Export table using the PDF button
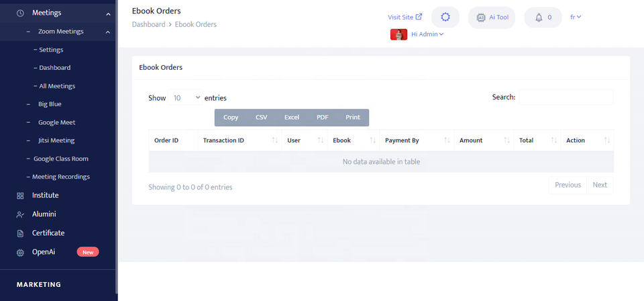Viewport: 644px width, 301px height. (x=323, y=118)
